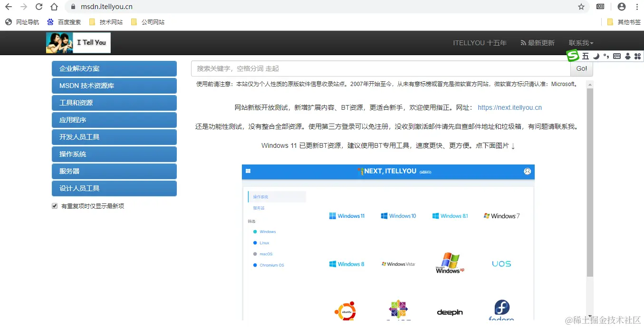Expand the 应用程序 panel
Screen dimensions: 644x328
[x=114, y=120]
